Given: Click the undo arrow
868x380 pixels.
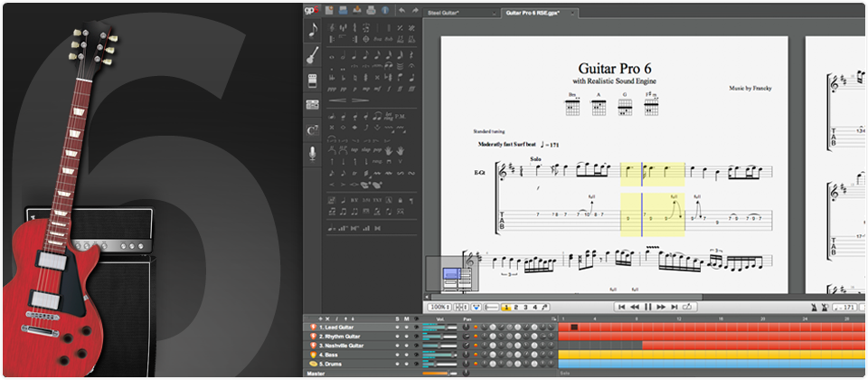Looking at the screenshot, I should 401,10.
